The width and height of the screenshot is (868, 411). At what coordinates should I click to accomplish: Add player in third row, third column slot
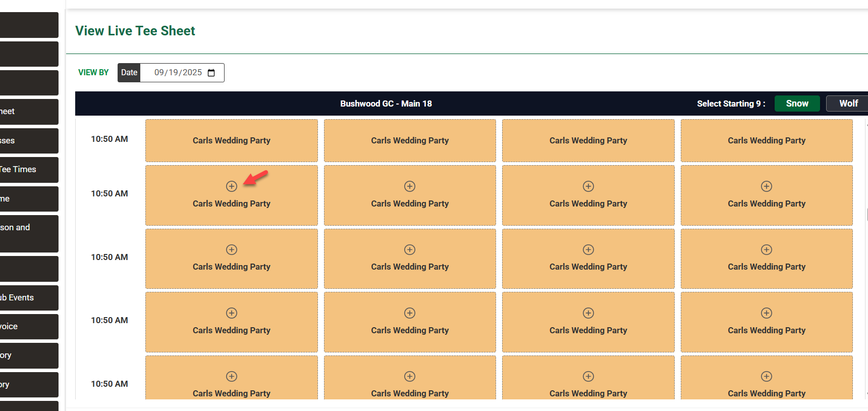pos(588,249)
